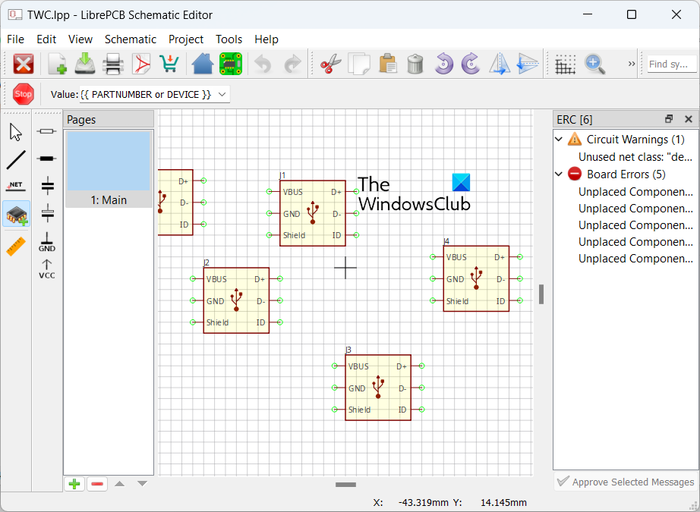Select the draw wire tool
This screenshot has height=512, width=700.
[16, 159]
